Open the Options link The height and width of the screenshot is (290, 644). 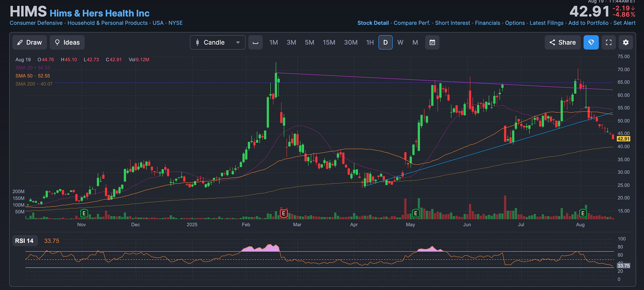515,23
